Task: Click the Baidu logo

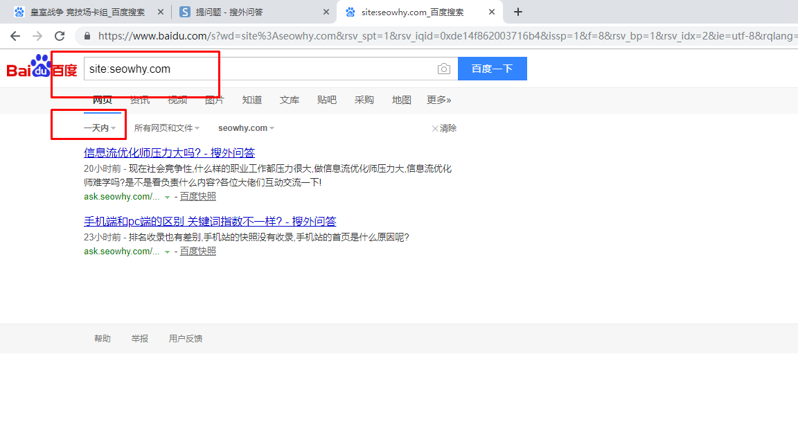Action: pyautogui.click(x=42, y=67)
